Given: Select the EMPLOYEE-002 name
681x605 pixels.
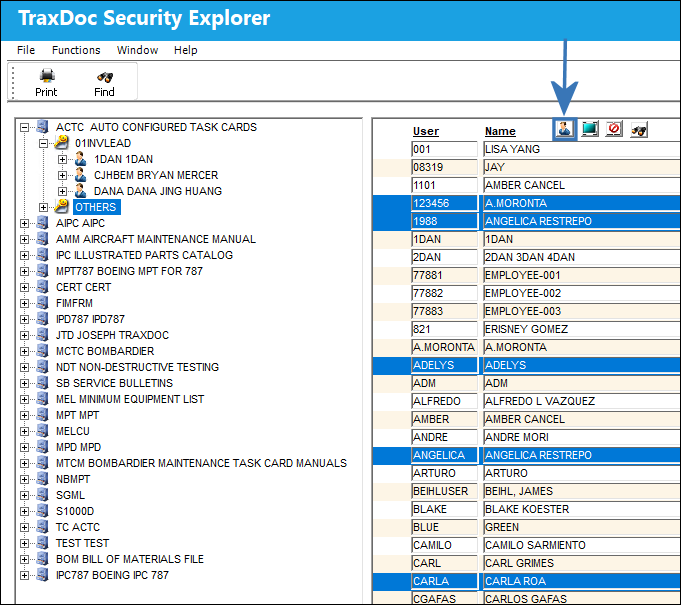Looking at the screenshot, I should coord(582,293).
